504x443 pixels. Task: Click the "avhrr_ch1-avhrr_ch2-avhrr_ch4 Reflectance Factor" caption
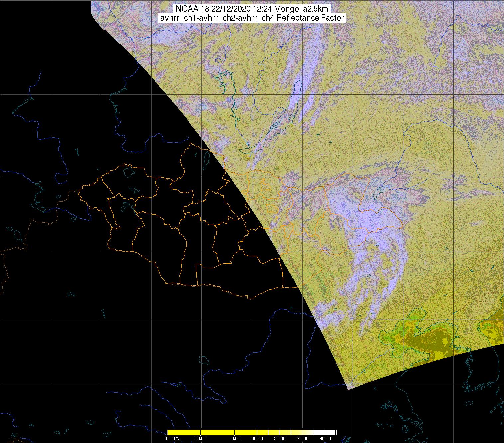pos(252,18)
